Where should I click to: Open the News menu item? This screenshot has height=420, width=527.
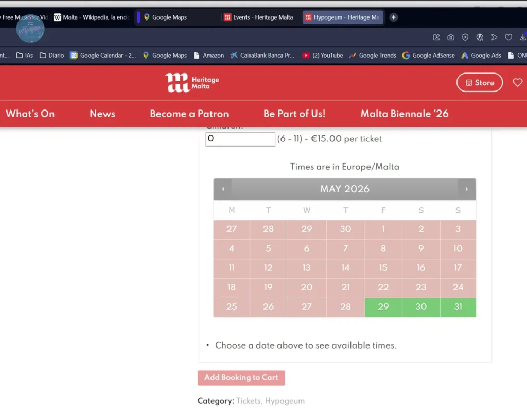click(x=102, y=114)
